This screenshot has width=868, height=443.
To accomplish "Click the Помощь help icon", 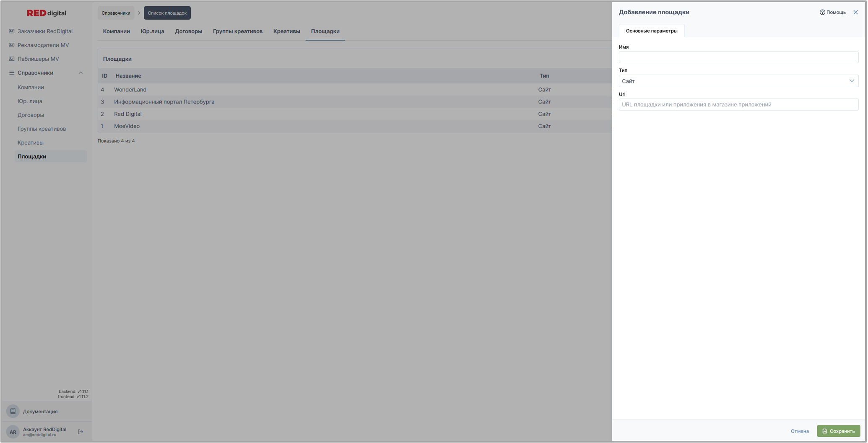I will point(822,13).
